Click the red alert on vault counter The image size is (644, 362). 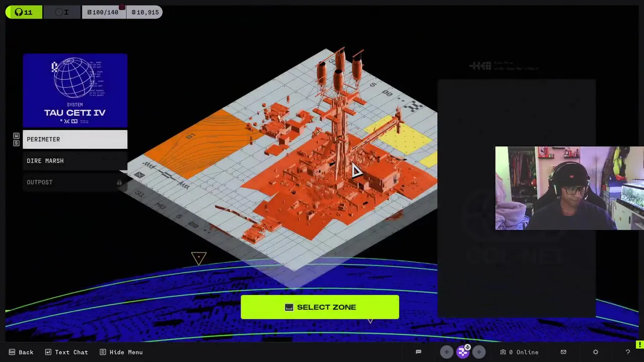(122, 7)
